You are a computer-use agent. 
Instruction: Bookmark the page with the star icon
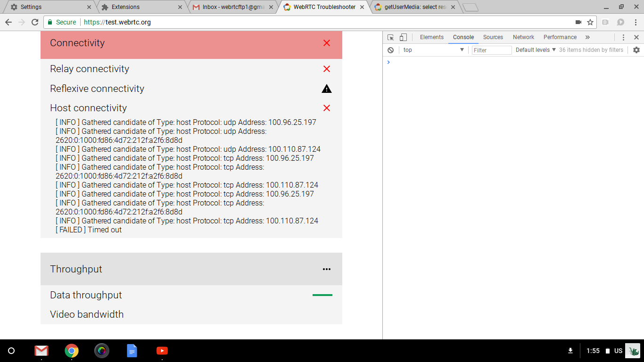(590, 22)
